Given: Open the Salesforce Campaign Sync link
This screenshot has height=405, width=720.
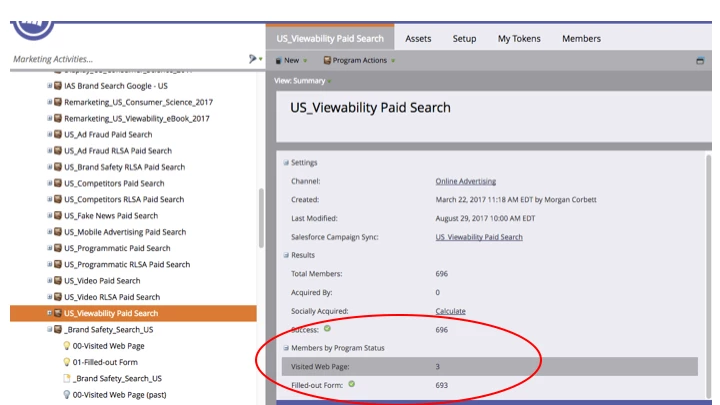Looking at the screenshot, I should pyautogui.click(x=479, y=237).
